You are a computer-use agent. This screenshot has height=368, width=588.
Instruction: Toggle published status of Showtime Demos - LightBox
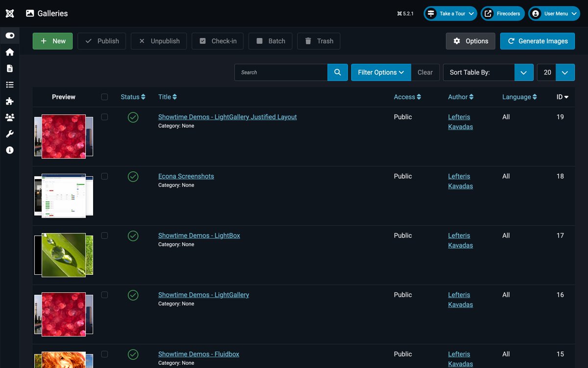(x=133, y=236)
